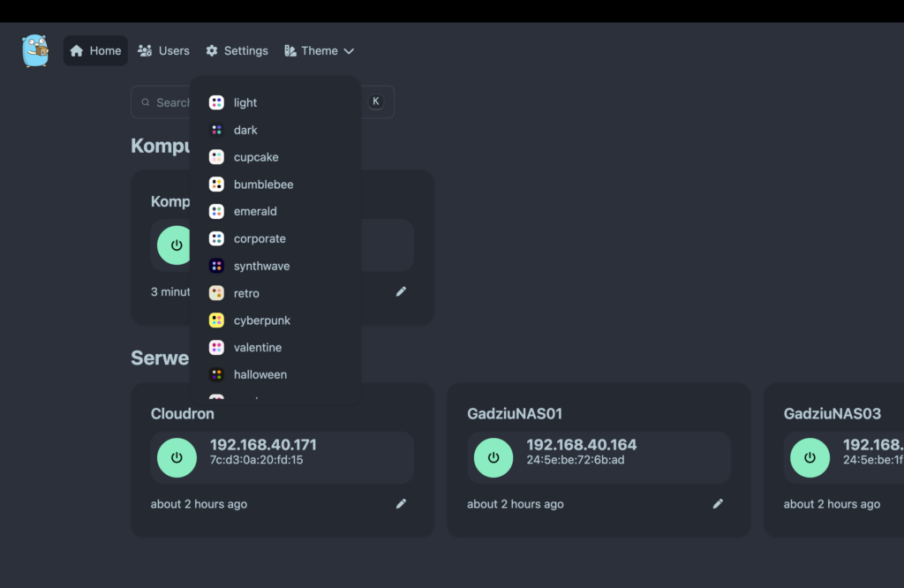904x588 pixels.
Task: Open the Settings page
Action: 237,51
